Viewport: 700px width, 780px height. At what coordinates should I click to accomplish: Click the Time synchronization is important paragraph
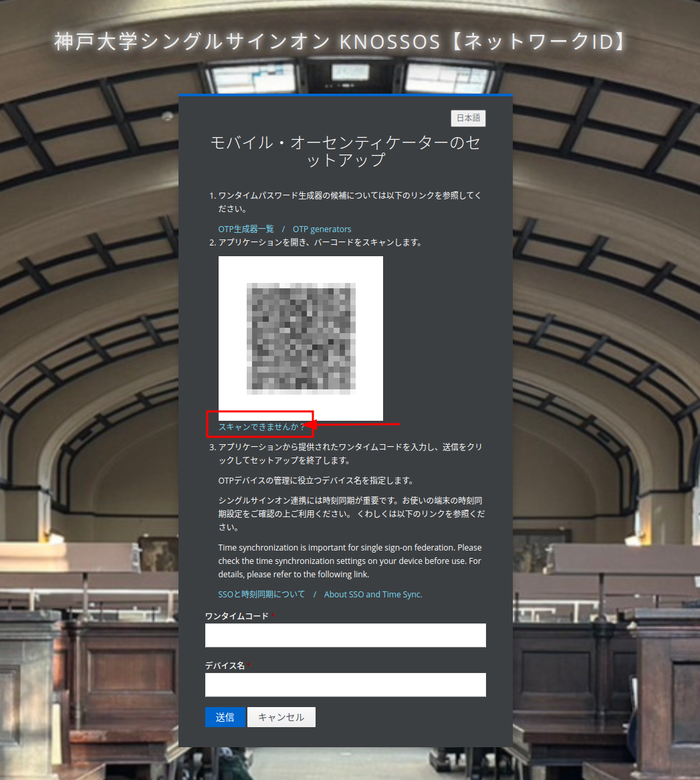point(350,561)
